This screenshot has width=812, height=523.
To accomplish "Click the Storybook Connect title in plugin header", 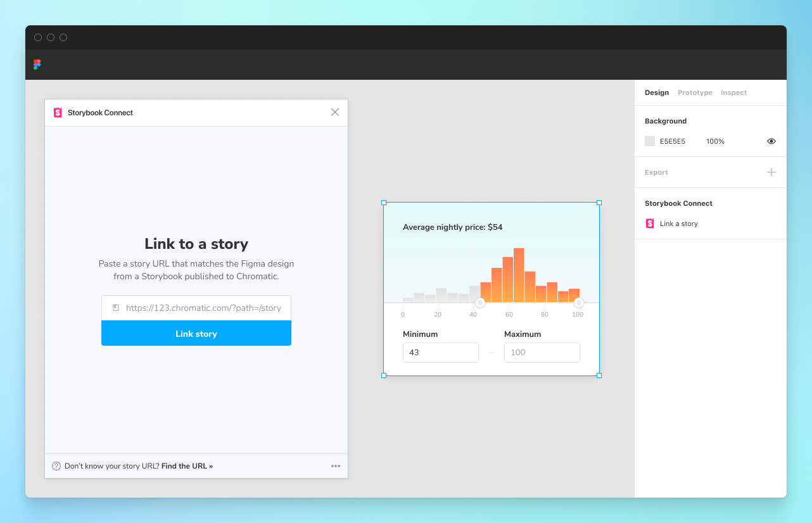I will pos(100,113).
